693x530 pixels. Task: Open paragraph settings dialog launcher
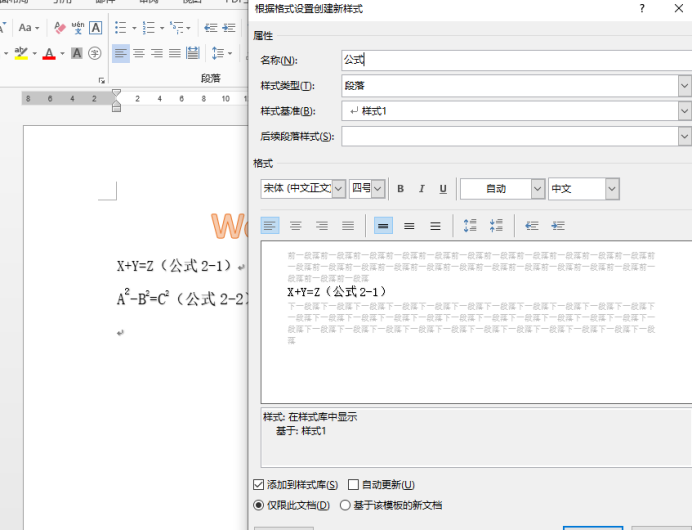(x=102, y=80)
